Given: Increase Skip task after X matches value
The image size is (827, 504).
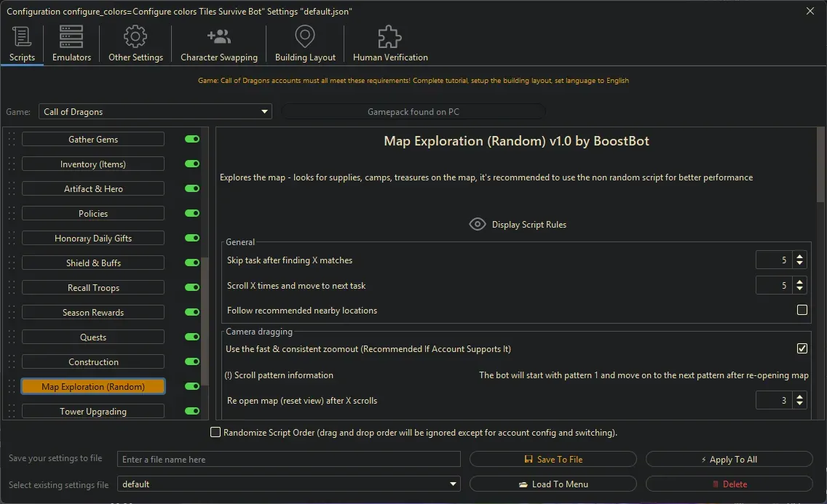Looking at the screenshot, I should pos(800,257).
